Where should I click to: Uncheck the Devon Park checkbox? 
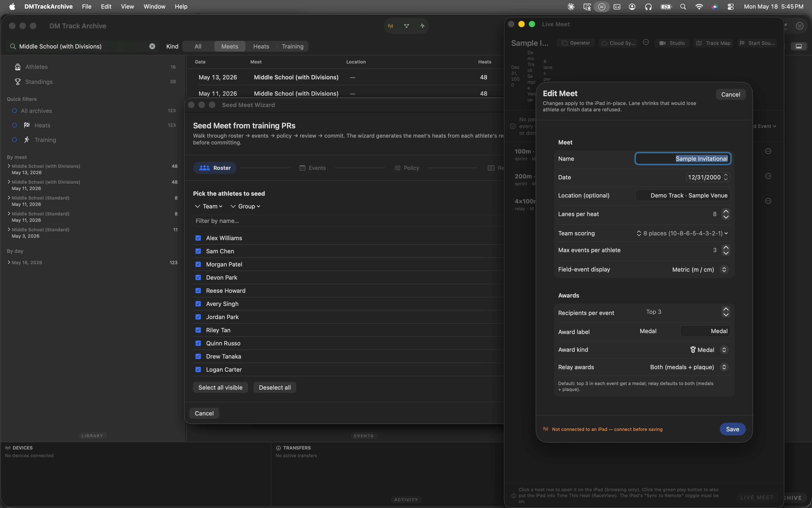[x=198, y=277]
